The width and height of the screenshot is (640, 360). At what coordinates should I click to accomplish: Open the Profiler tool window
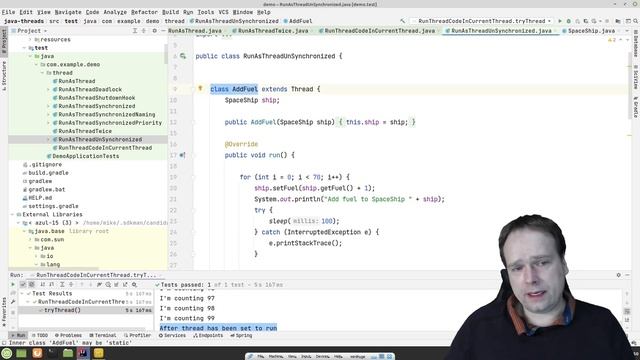pos(138,335)
